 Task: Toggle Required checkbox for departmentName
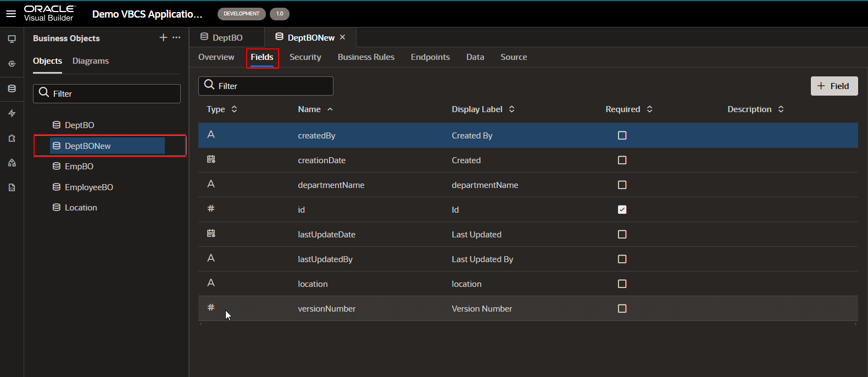(x=622, y=185)
